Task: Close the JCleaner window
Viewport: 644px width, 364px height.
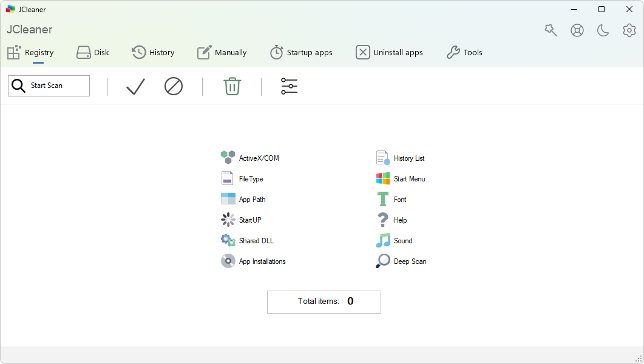Action: (629, 9)
